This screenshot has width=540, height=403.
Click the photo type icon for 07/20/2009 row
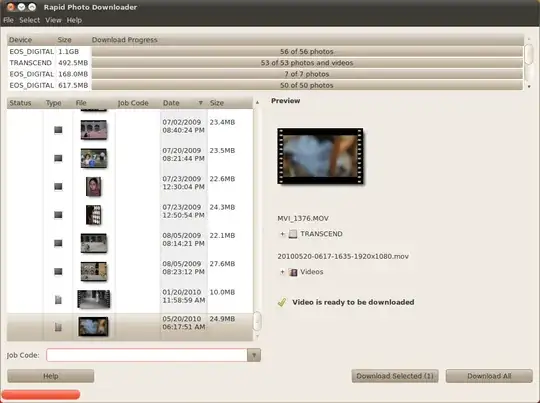click(58, 158)
